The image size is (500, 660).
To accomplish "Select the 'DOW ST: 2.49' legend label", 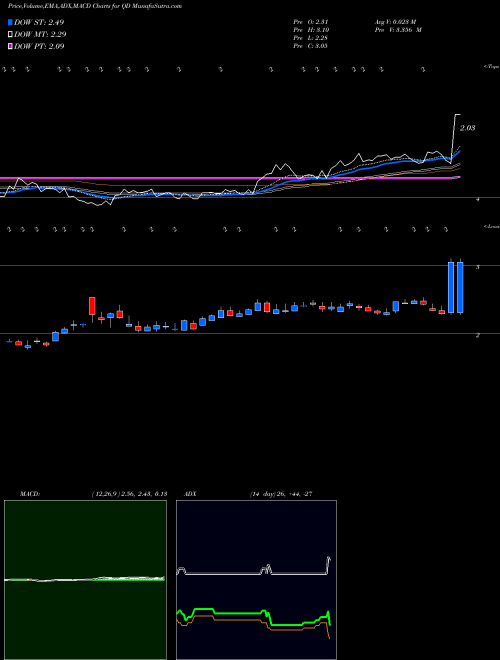I will coord(39,22).
